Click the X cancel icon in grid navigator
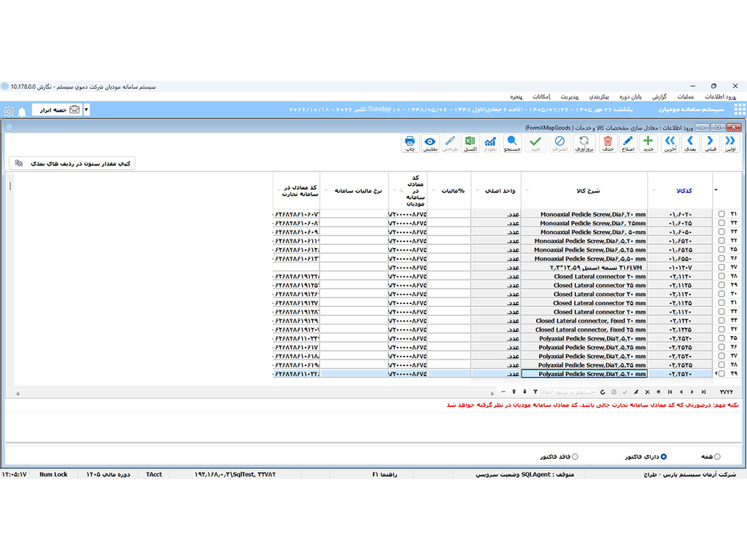747x560 pixels. 648,392
